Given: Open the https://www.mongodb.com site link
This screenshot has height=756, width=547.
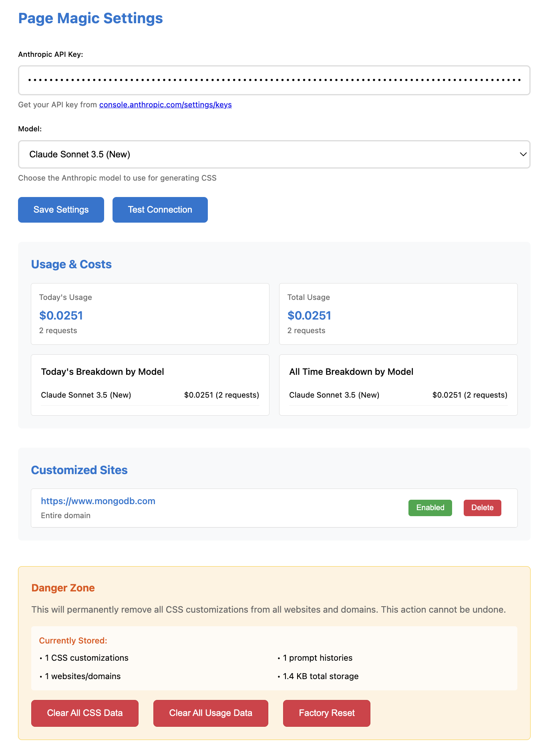Looking at the screenshot, I should point(98,501).
